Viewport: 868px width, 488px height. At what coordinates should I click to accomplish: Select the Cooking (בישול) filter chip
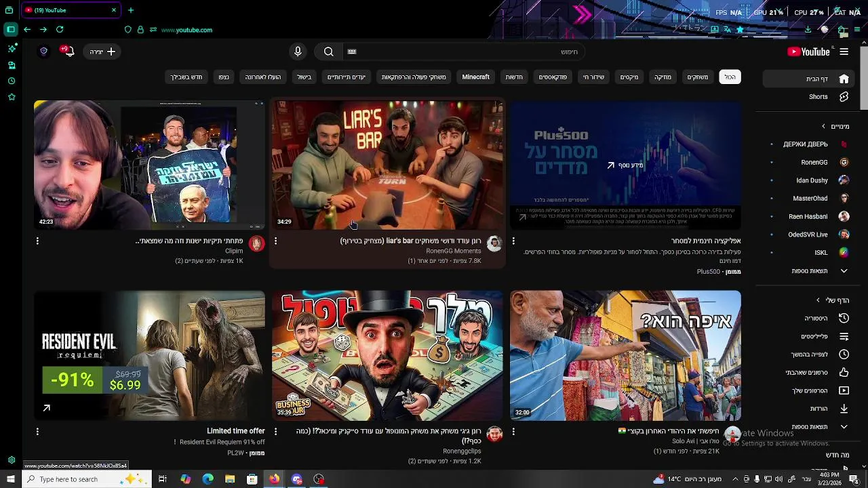(x=304, y=77)
